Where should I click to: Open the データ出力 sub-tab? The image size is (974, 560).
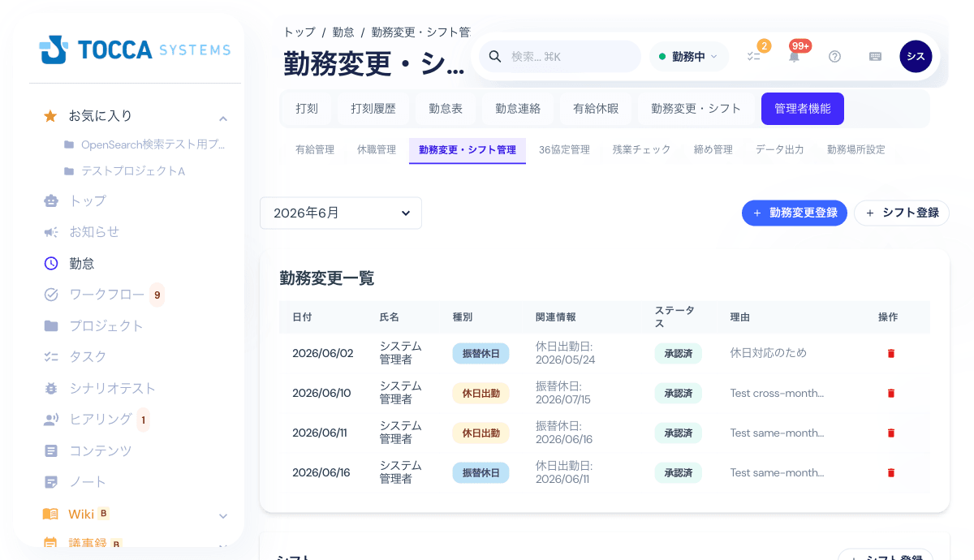[780, 150]
